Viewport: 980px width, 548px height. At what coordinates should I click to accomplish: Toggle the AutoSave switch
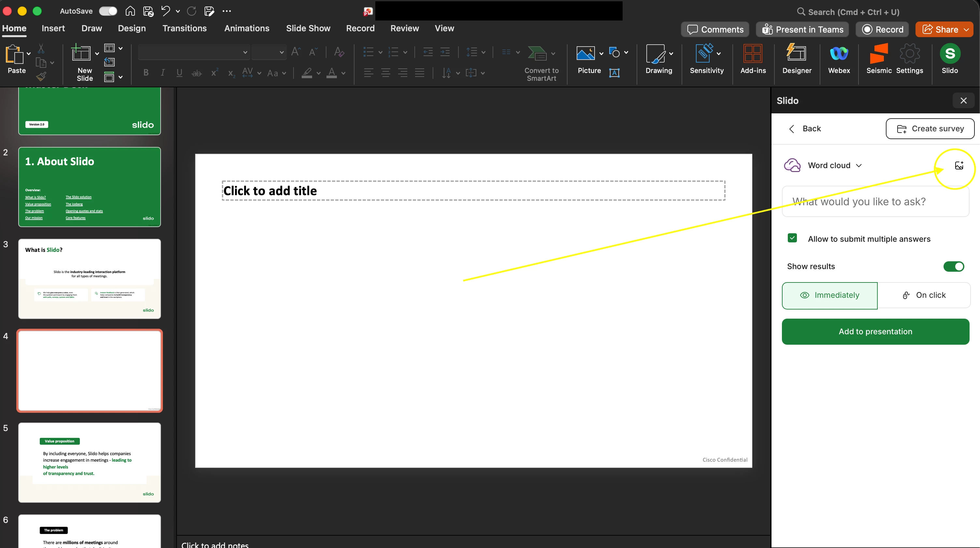[108, 11]
